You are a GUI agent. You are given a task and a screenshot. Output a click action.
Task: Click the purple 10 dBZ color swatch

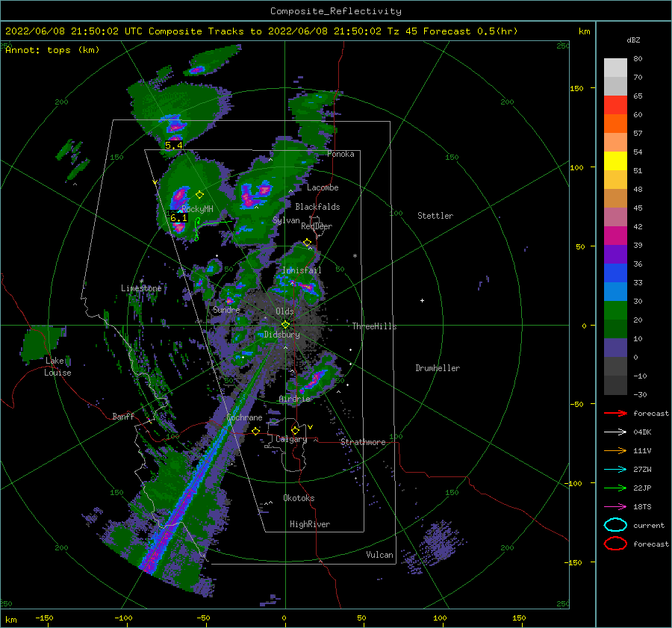click(x=615, y=347)
